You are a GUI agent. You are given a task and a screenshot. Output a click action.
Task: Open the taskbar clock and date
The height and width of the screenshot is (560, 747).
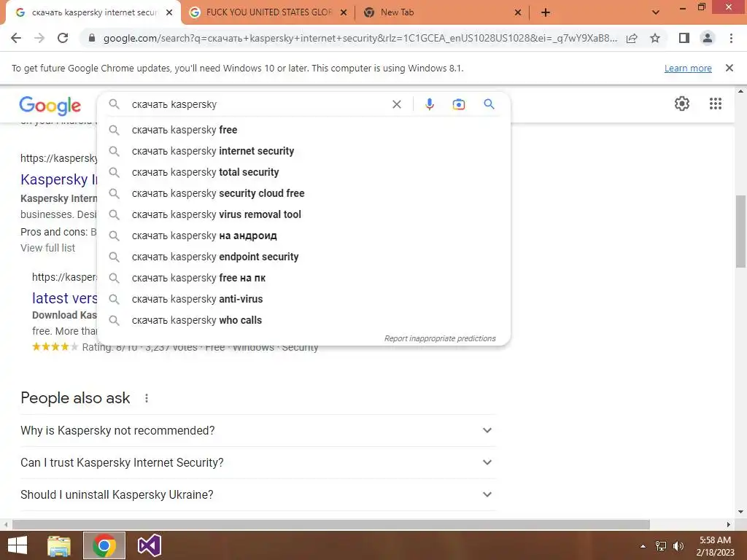pos(715,546)
